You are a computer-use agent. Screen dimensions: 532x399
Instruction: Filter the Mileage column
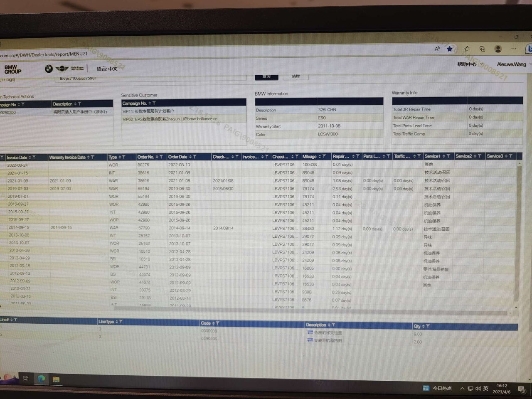(x=324, y=157)
